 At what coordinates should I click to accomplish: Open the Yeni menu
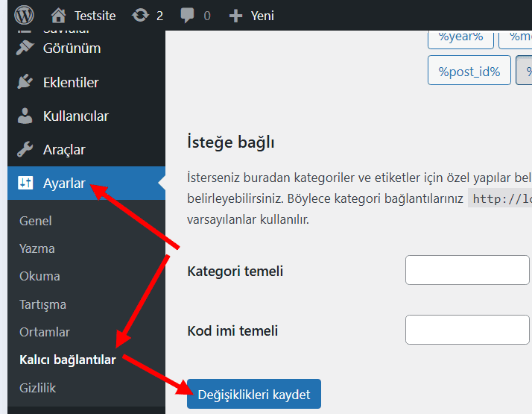(262, 16)
